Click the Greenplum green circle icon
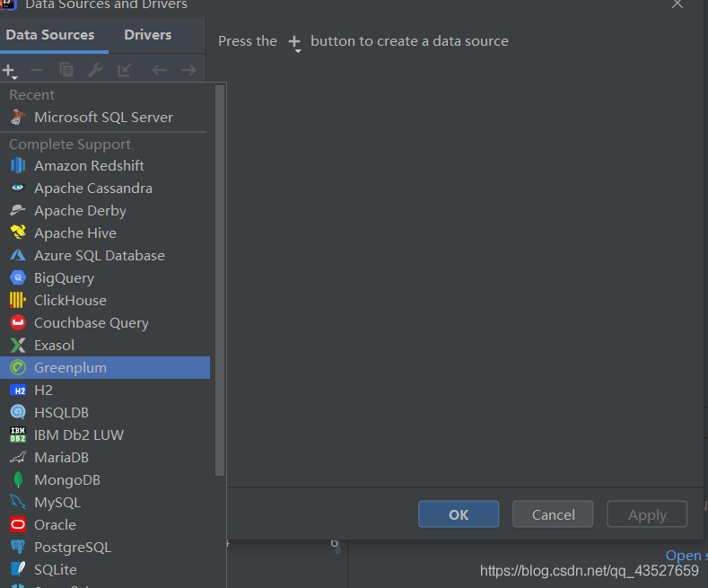 [x=18, y=368]
